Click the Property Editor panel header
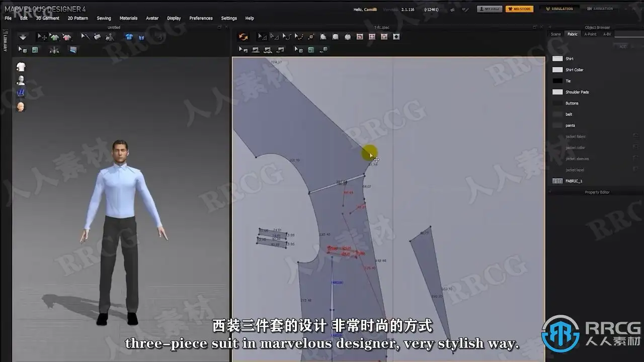This screenshot has height=362, width=644. [597, 192]
